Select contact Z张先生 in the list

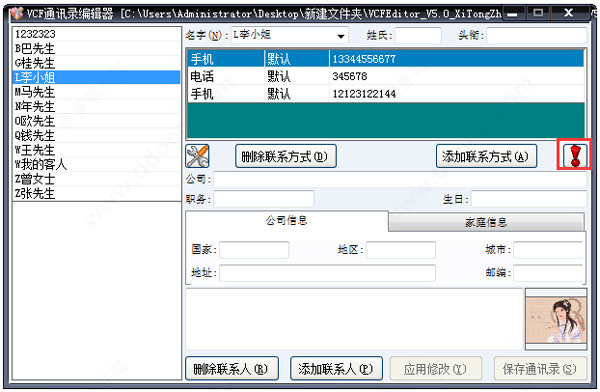coord(96,193)
